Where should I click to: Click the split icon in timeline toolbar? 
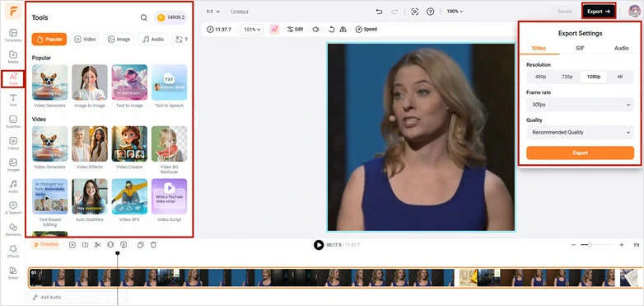click(x=85, y=245)
